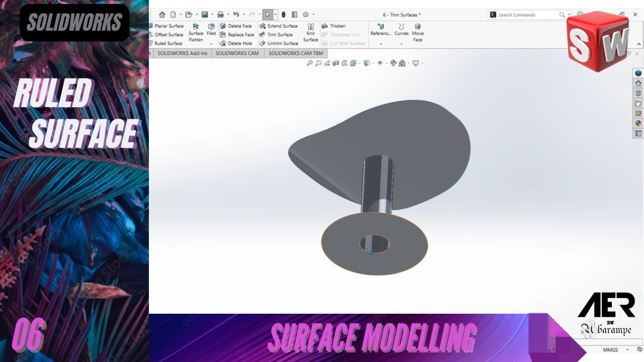Open View Orientation cube icon
Image resolution: width=644 pixels, height=362 pixels.
353,63
